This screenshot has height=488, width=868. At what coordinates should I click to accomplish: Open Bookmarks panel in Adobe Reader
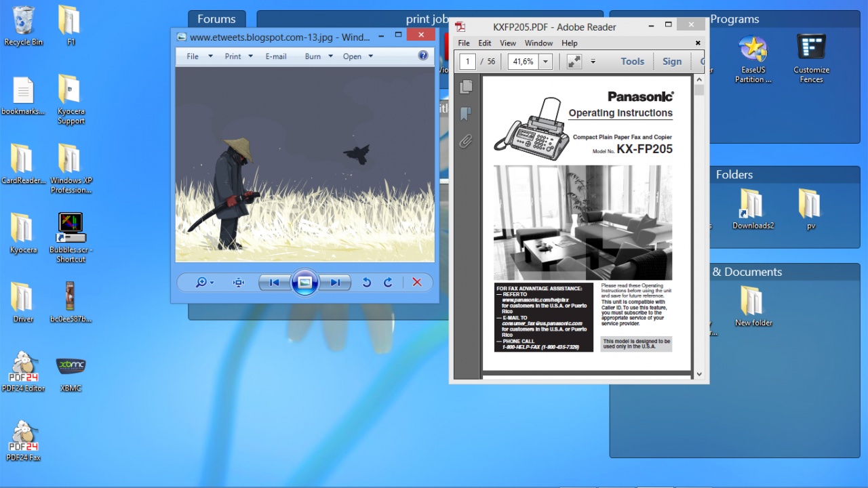(x=466, y=113)
